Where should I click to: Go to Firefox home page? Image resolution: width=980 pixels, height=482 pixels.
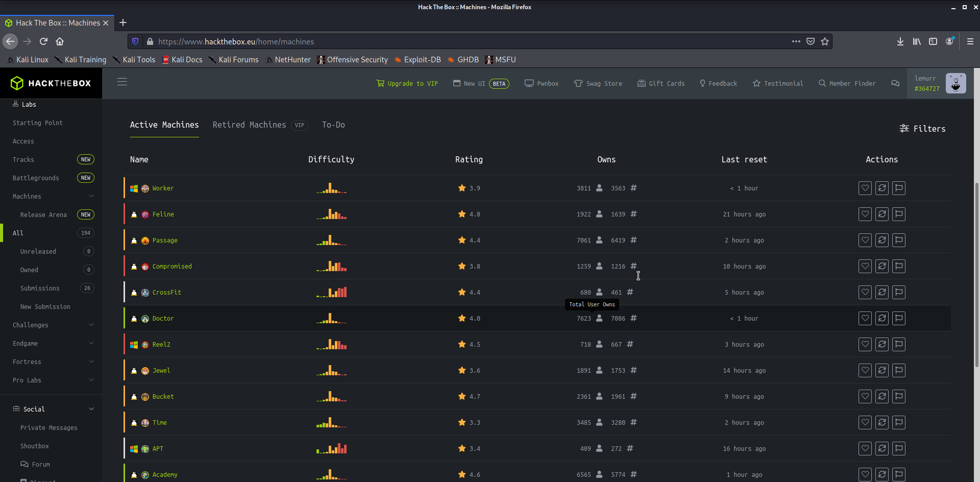pyautogui.click(x=60, y=41)
